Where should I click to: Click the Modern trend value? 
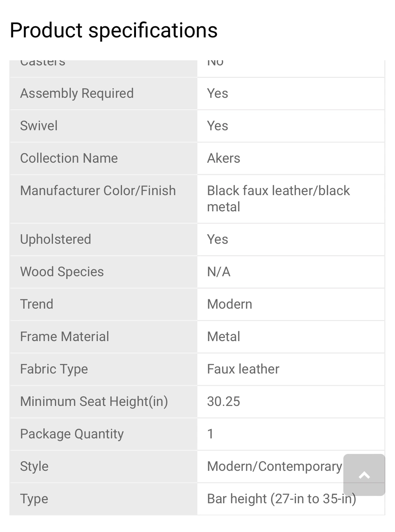click(229, 304)
